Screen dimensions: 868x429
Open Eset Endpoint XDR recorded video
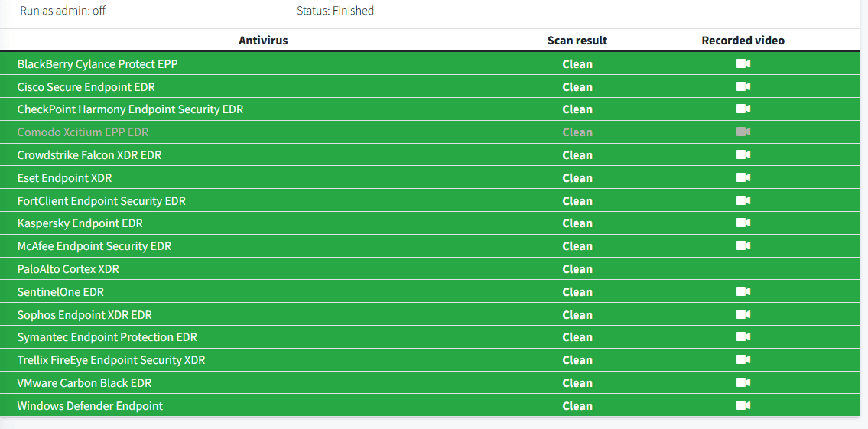[x=743, y=178]
